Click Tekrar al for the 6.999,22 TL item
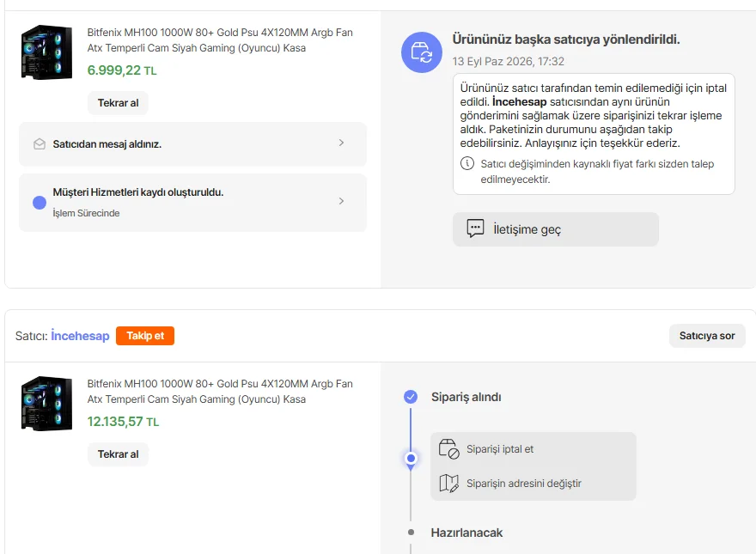 [118, 103]
